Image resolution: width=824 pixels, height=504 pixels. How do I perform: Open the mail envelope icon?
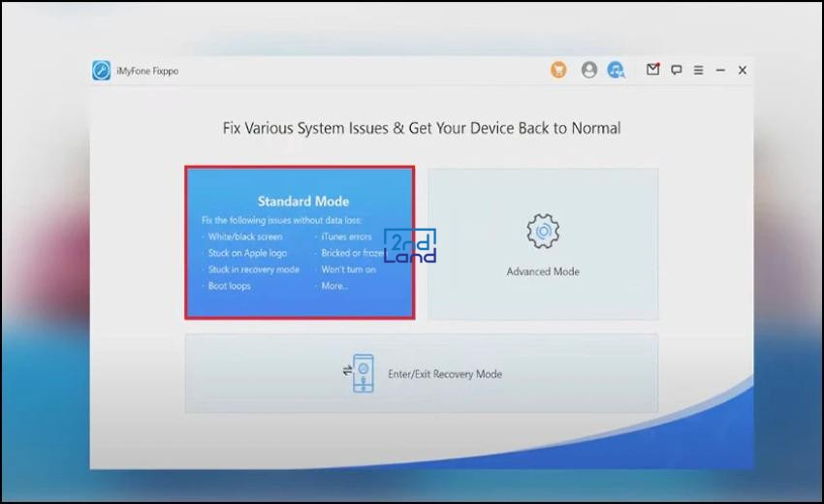click(x=652, y=69)
